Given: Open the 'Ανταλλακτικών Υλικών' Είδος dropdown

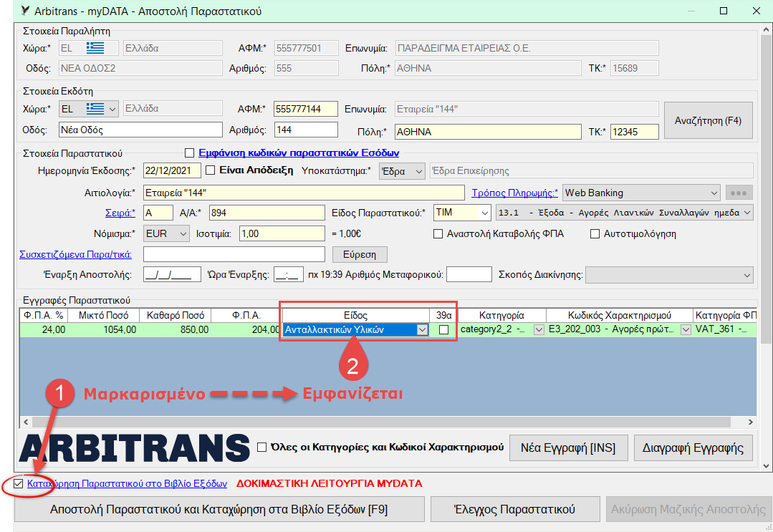Looking at the screenshot, I should [423, 329].
